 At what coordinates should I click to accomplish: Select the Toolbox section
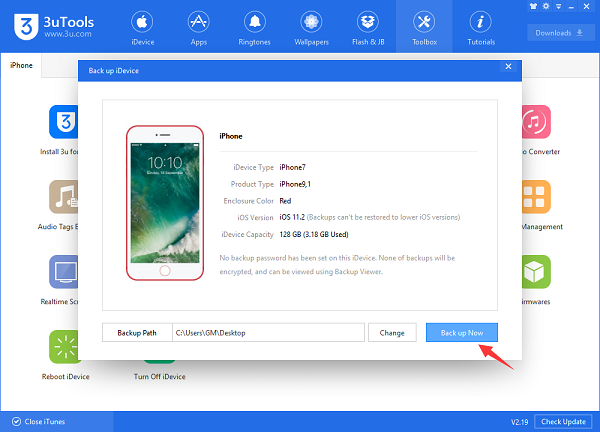[424, 27]
